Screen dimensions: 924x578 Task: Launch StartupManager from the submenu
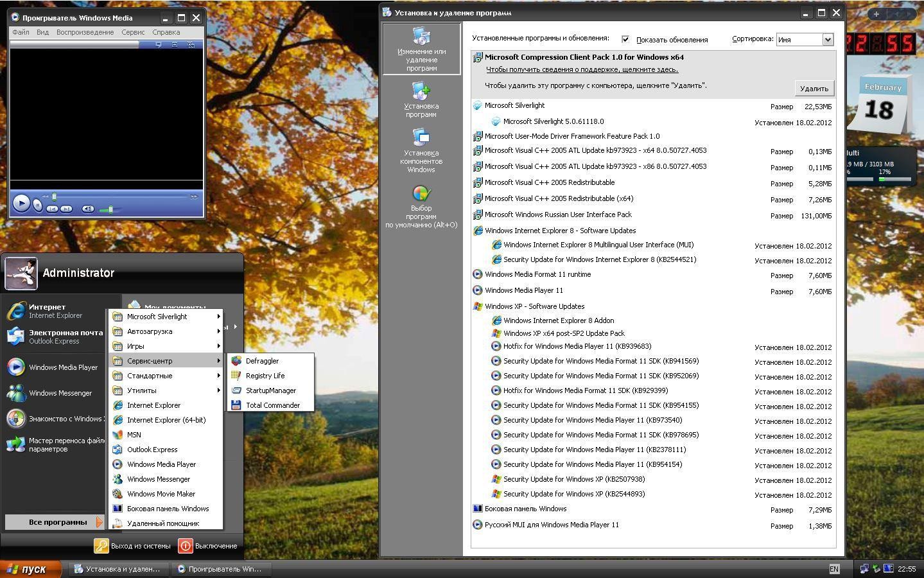[x=270, y=390]
